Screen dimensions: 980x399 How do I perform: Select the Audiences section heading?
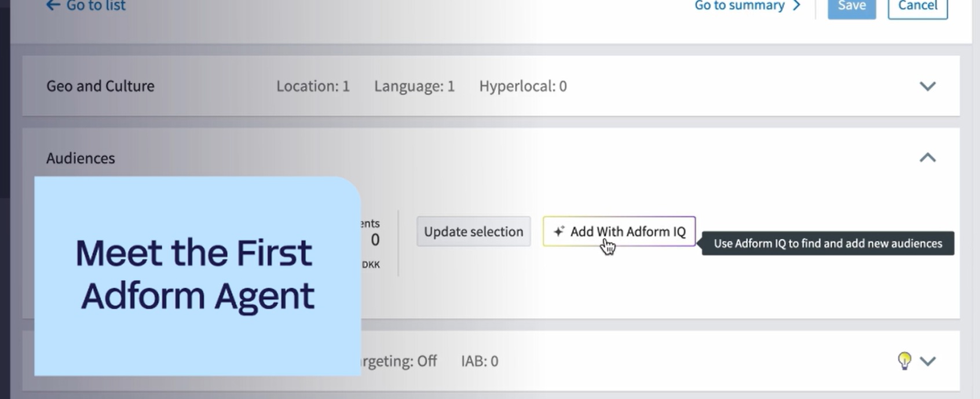81,158
